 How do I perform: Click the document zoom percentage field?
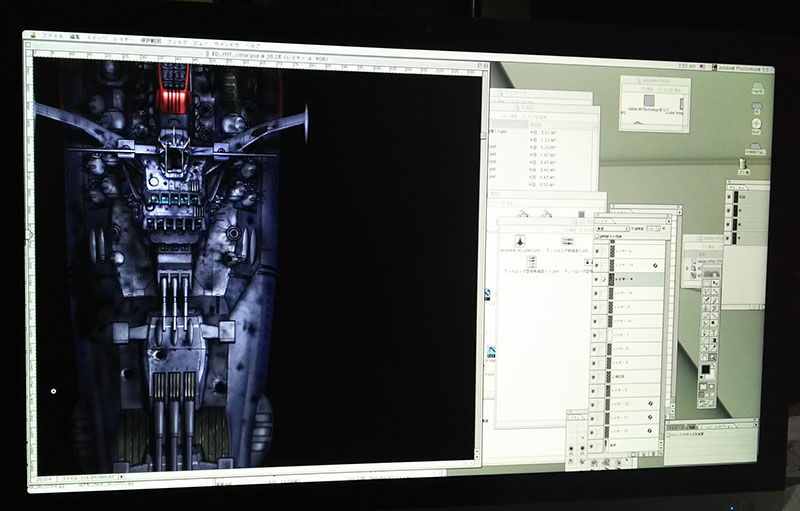coord(43,479)
